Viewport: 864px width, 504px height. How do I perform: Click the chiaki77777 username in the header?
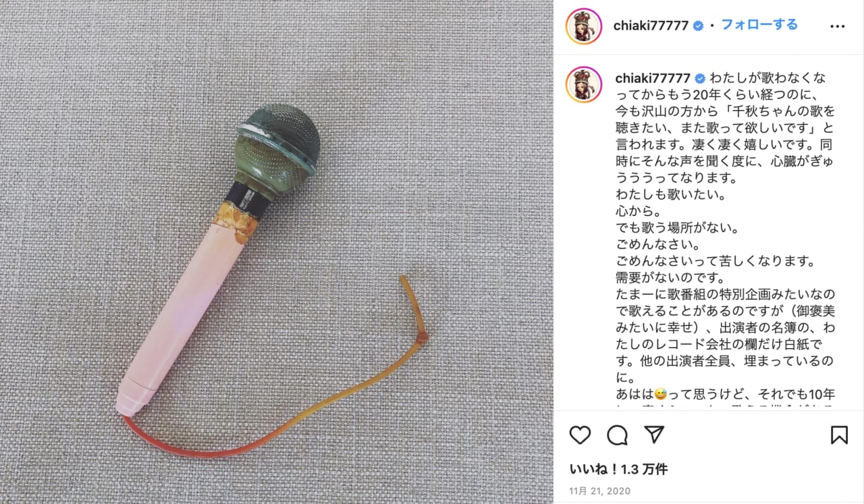point(651,26)
